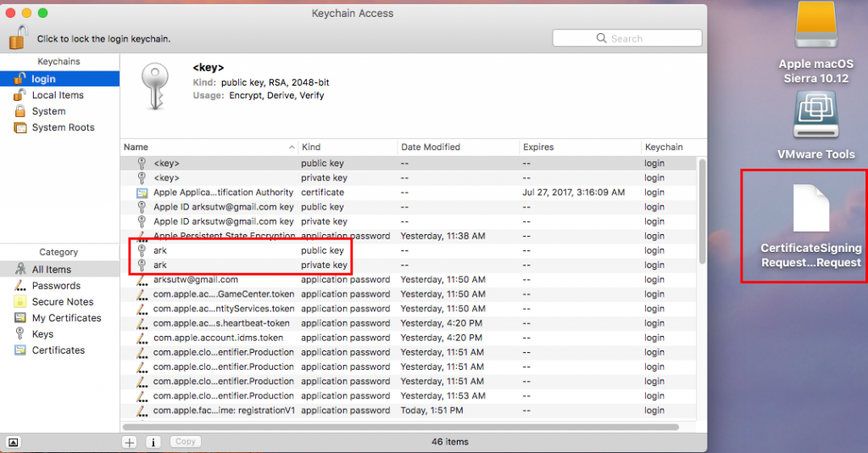The width and height of the screenshot is (868, 453).
Task: Select com.apple.ac....GameCenter.token row
Action: pos(409,294)
